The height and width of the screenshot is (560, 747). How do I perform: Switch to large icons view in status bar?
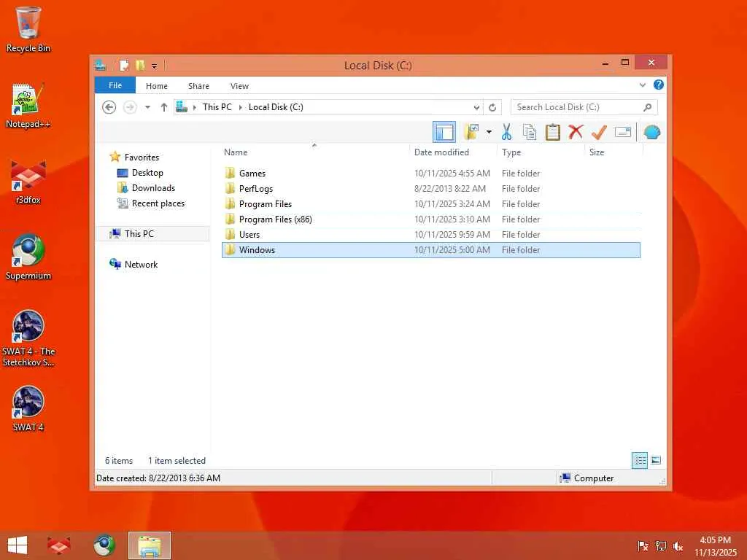656,460
